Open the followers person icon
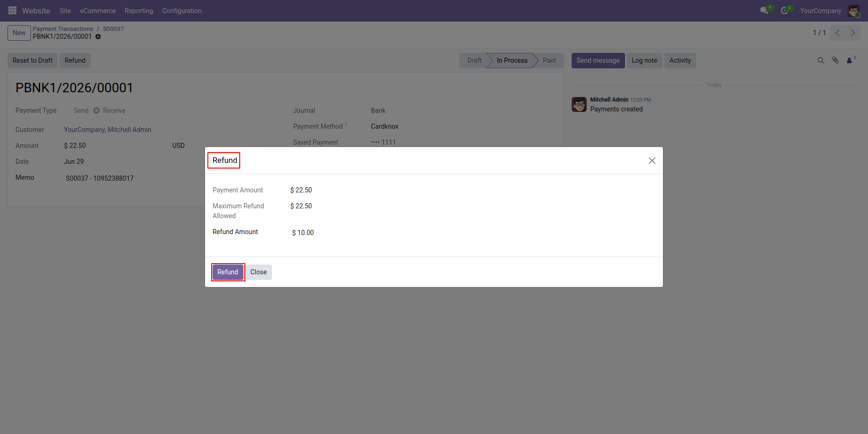Image resolution: width=868 pixels, height=434 pixels. (x=850, y=60)
